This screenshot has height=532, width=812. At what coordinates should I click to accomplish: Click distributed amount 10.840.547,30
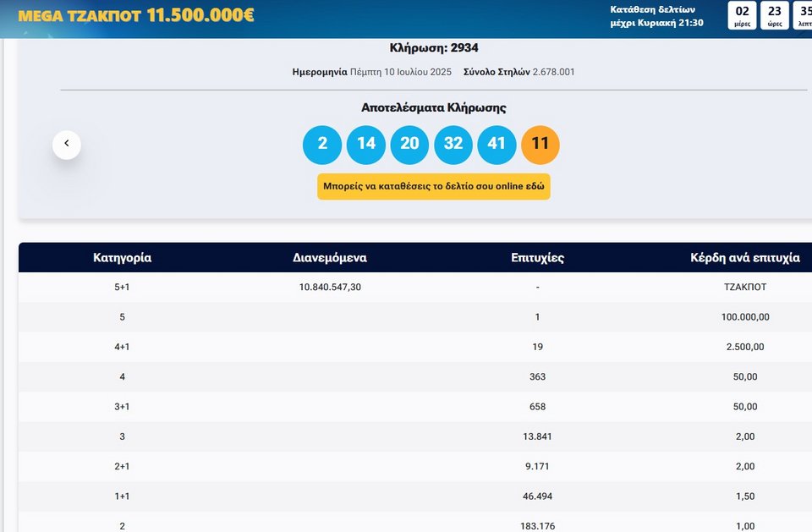330,287
